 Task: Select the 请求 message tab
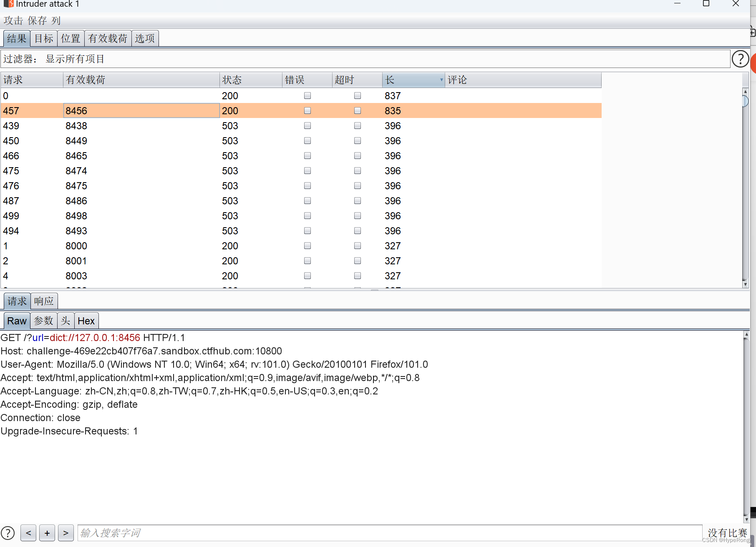point(17,301)
